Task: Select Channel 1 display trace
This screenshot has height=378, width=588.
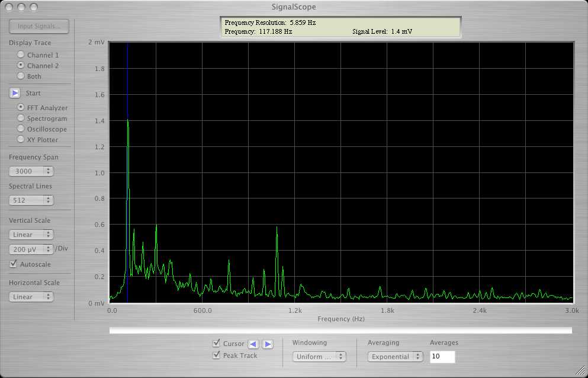Action: pos(21,55)
